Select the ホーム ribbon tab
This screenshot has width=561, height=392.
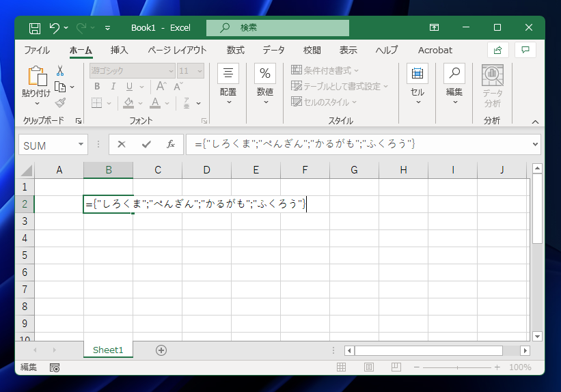coord(81,51)
